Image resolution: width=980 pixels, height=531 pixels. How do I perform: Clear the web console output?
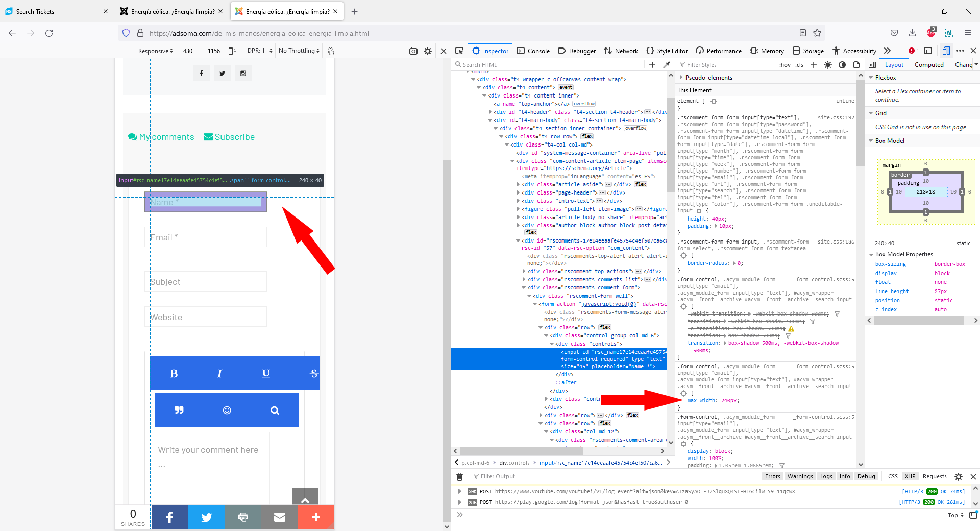tap(459, 476)
